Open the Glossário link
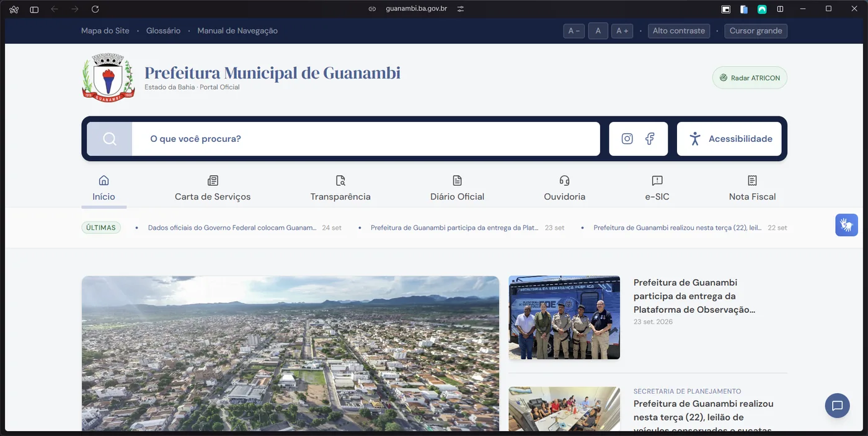The height and width of the screenshot is (436, 868). click(163, 31)
